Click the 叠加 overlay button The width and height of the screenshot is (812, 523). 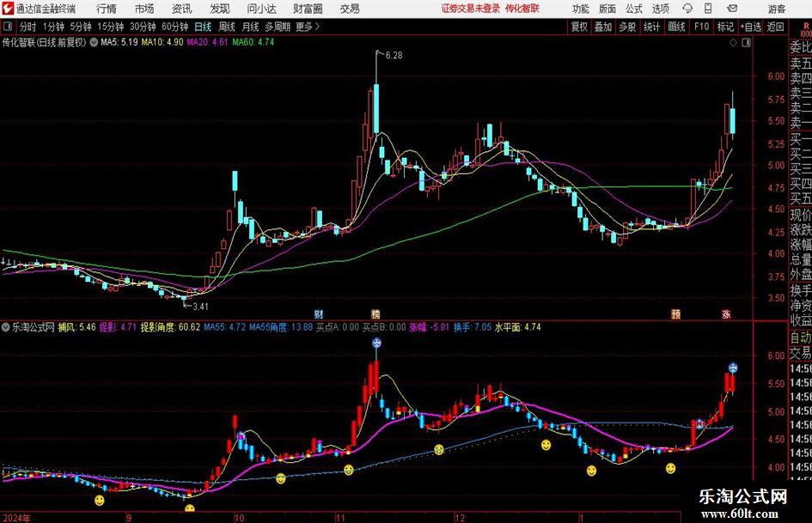point(603,27)
